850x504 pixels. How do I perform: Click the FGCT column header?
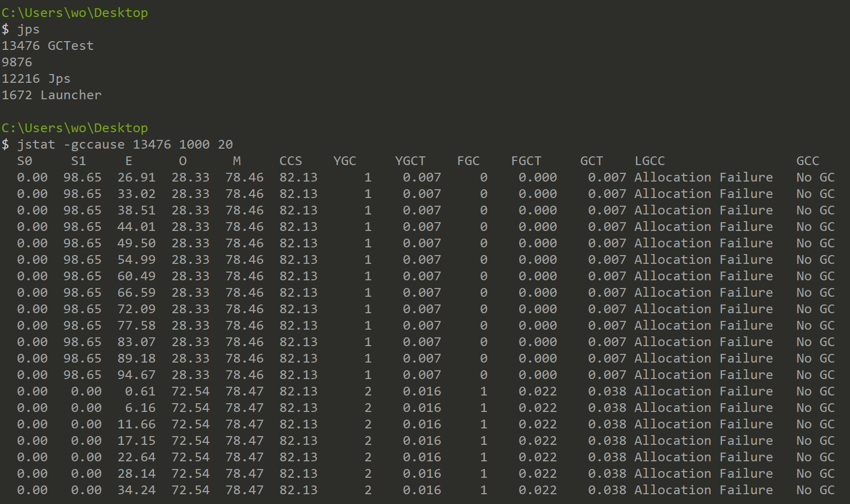coord(526,161)
